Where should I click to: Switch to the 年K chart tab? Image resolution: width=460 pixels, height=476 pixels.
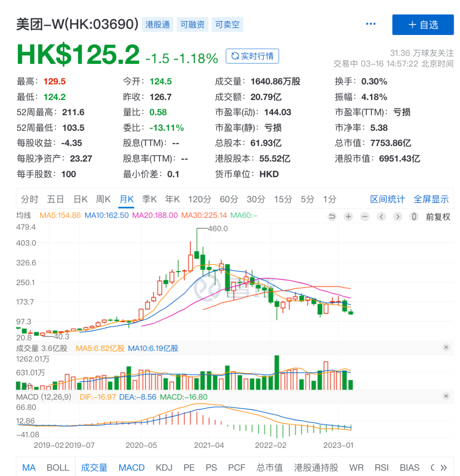[x=172, y=199]
